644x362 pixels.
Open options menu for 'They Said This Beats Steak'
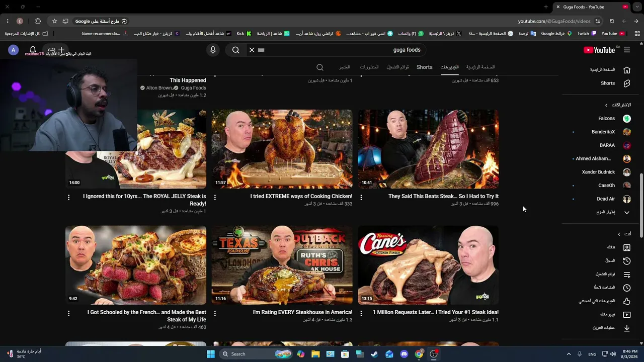coord(361,198)
